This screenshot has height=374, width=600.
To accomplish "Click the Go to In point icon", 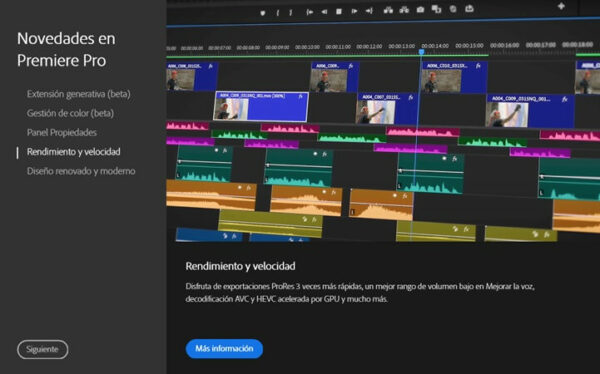I will point(310,12).
